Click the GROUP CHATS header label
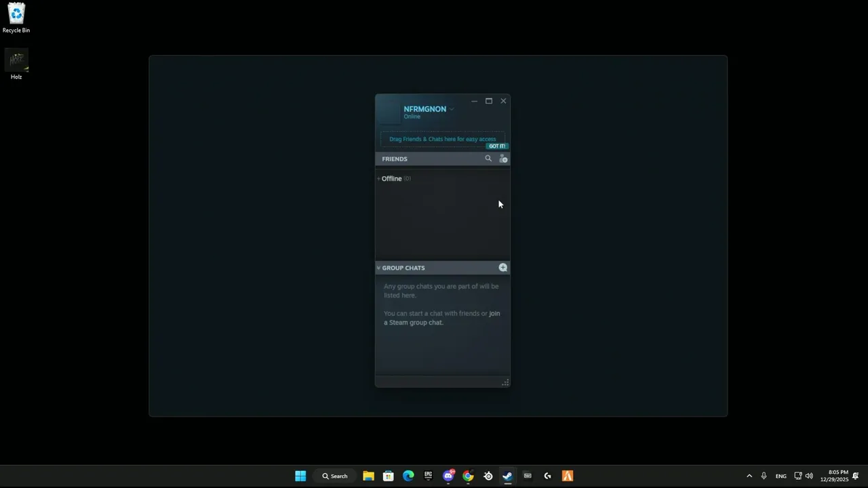The width and height of the screenshot is (868, 488). pyautogui.click(x=403, y=268)
